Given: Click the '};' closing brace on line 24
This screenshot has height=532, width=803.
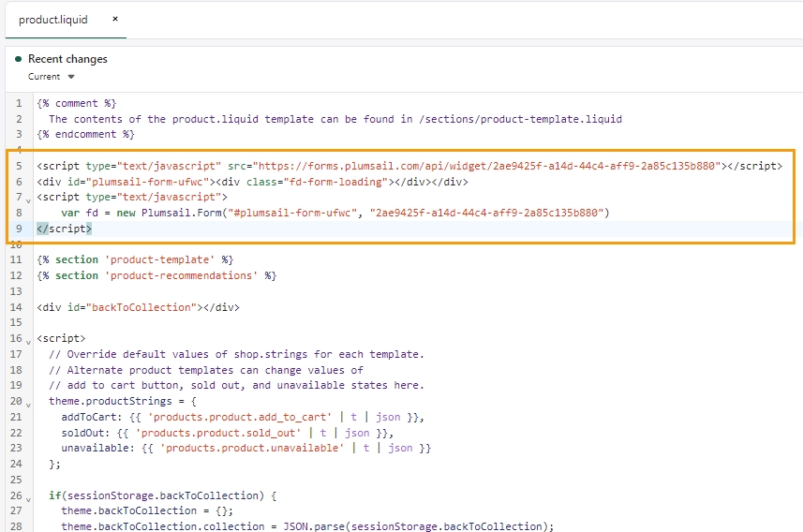Looking at the screenshot, I should point(54,464).
